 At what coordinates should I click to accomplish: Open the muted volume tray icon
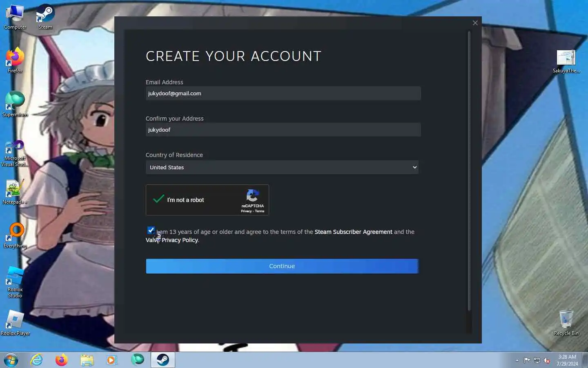pos(547,360)
